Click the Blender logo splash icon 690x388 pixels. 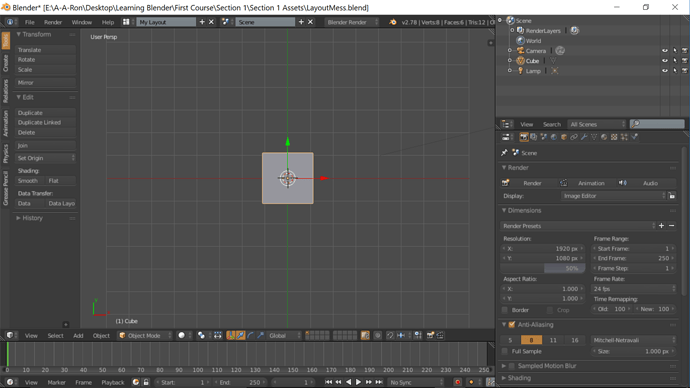pyautogui.click(x=393, y=22)
